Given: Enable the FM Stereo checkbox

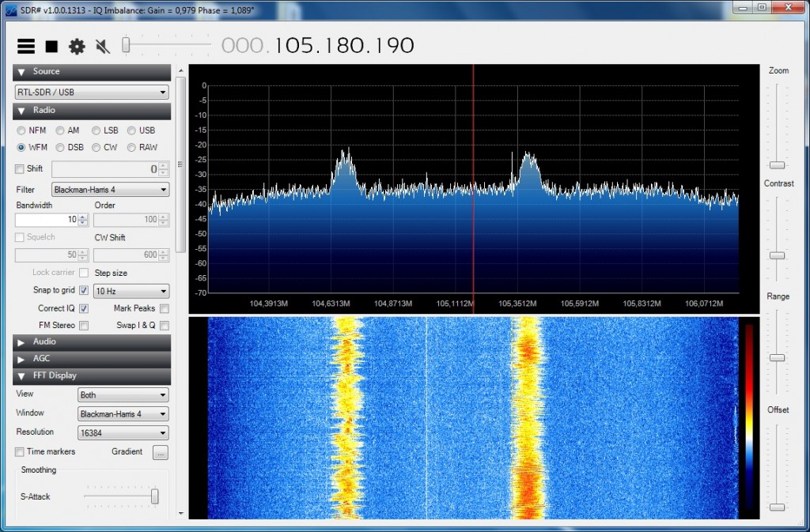Looking at the screenshot, I should (84, 326).
